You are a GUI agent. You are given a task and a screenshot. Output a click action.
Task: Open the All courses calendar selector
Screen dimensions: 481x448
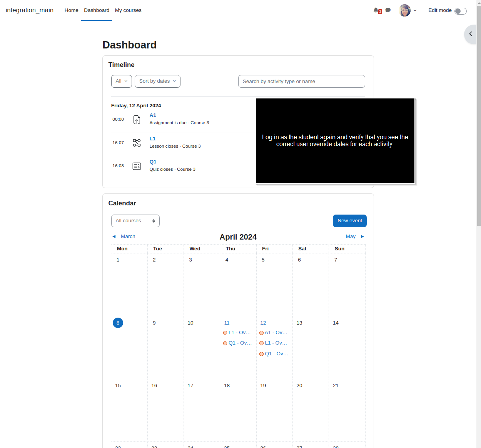click(135, 221)
